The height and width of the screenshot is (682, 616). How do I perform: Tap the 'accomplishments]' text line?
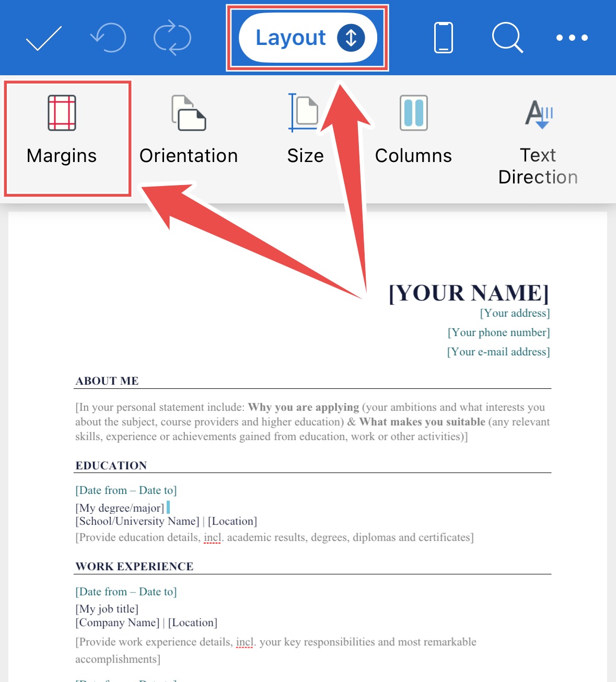click(x=118, y=660)
